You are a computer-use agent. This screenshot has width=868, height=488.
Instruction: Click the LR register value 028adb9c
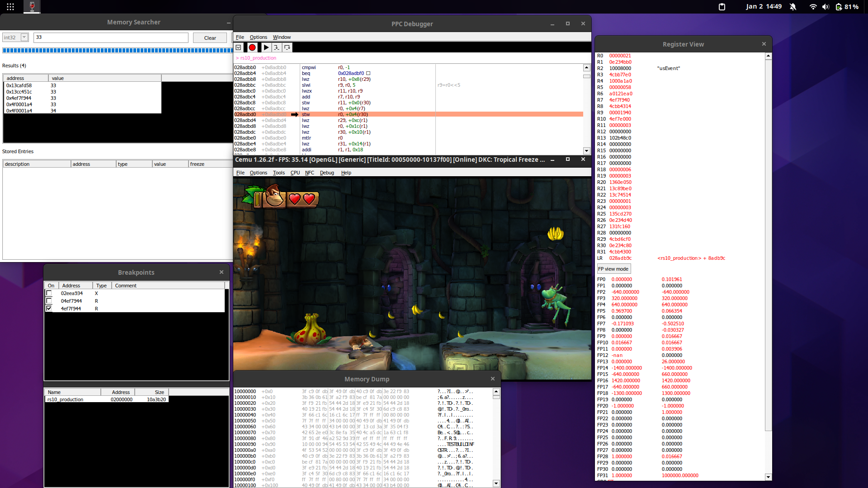620,258
